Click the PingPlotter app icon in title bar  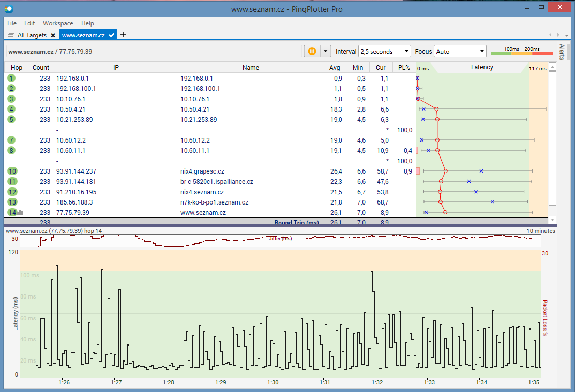coord(8,8)
